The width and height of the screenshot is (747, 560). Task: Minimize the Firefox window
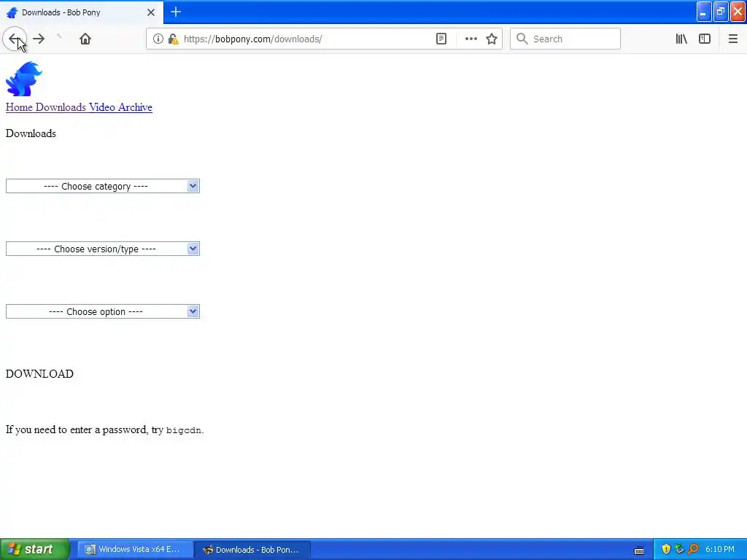pos(704,12)
